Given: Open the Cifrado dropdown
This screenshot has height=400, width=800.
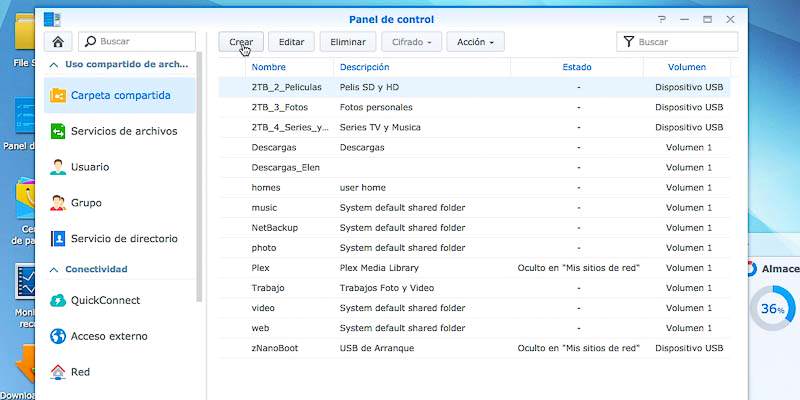Looking at the screenshot, I should click(x=412, y=42).
